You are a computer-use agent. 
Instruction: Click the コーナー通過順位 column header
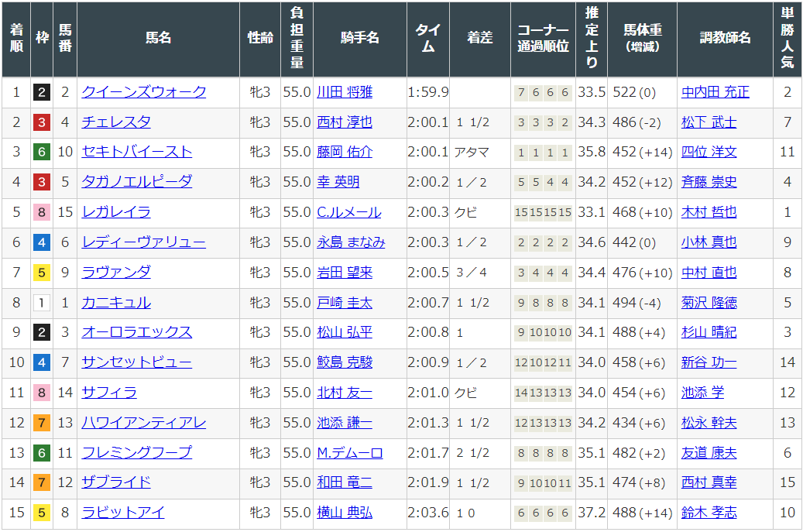[543, 38]
